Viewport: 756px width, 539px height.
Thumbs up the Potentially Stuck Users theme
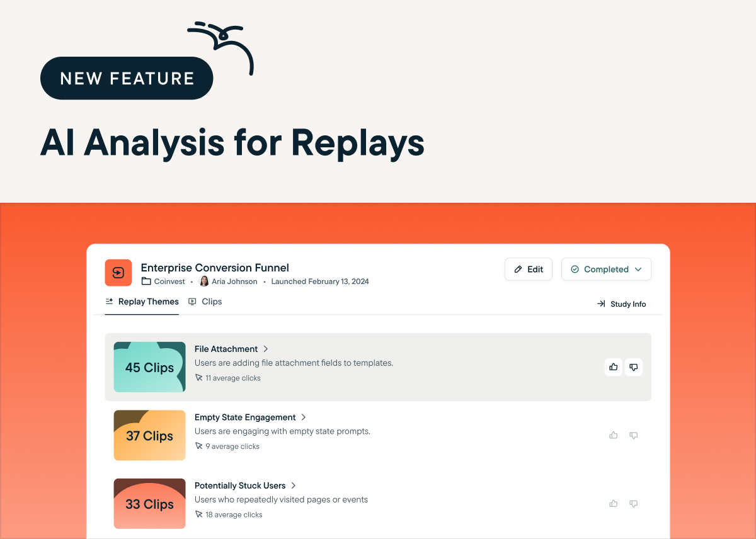[613, 504]
